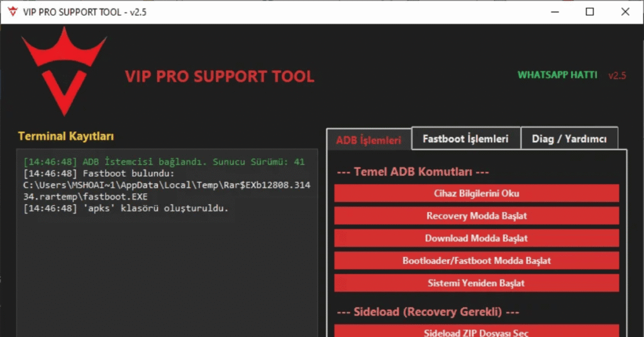This screenshot has width=644, height=337.
Task: Click the red v2.5 version label
Action: coord(618,75)
